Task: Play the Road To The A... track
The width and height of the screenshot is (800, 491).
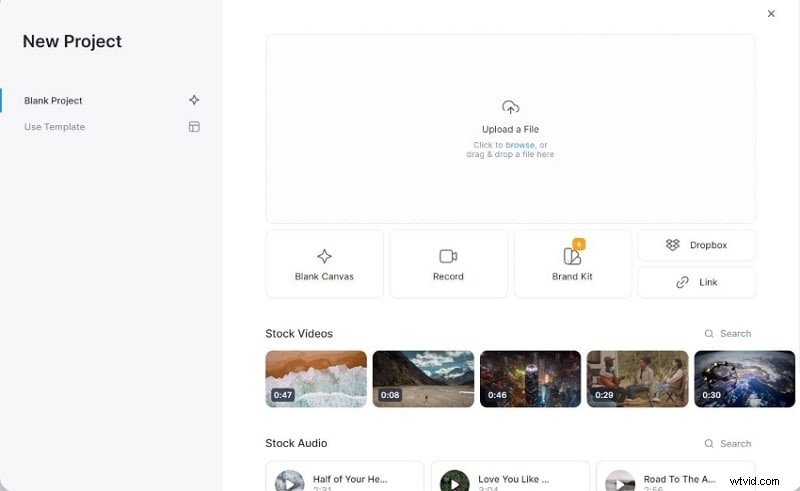Action: tap(620, 483)
